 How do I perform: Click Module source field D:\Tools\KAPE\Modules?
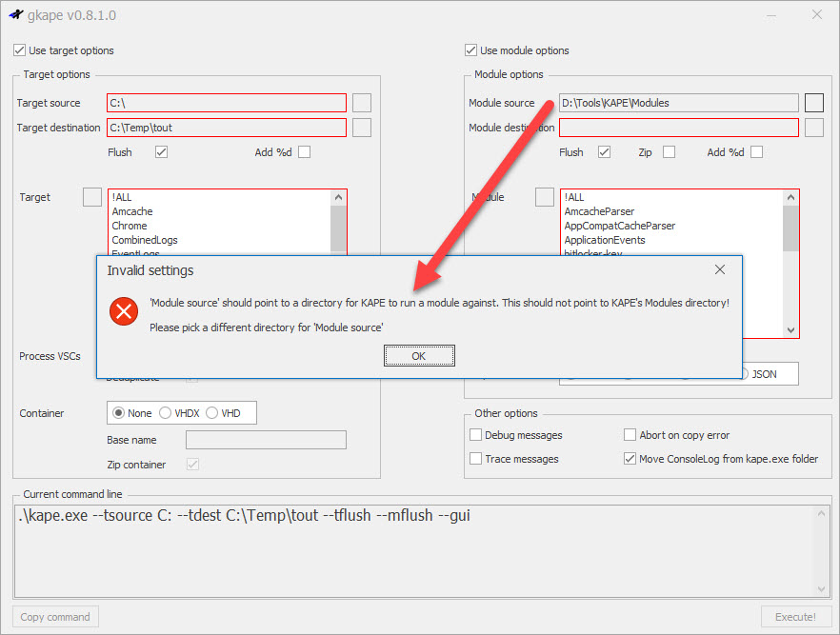tap(679, 103)
